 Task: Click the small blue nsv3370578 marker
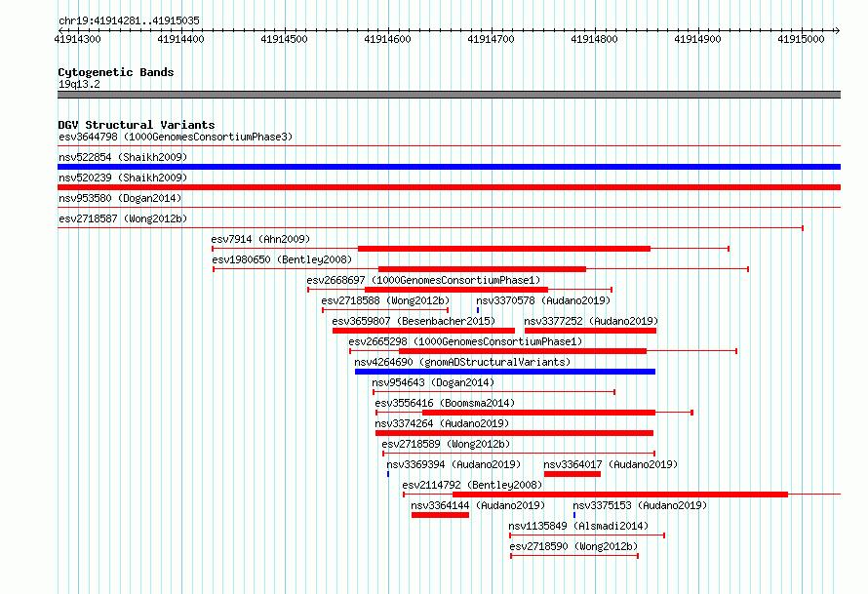point(478,310)
